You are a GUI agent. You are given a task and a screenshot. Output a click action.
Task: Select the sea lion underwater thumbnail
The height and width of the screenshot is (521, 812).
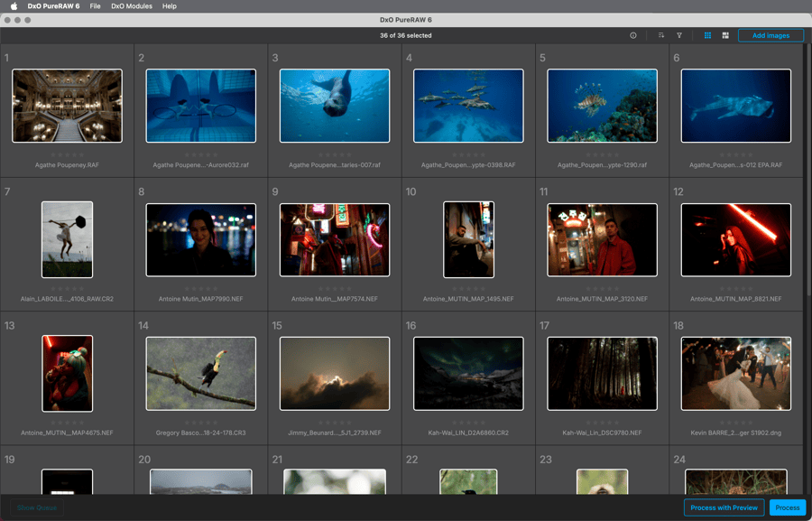pyautogui.click(x=335, y=106)
